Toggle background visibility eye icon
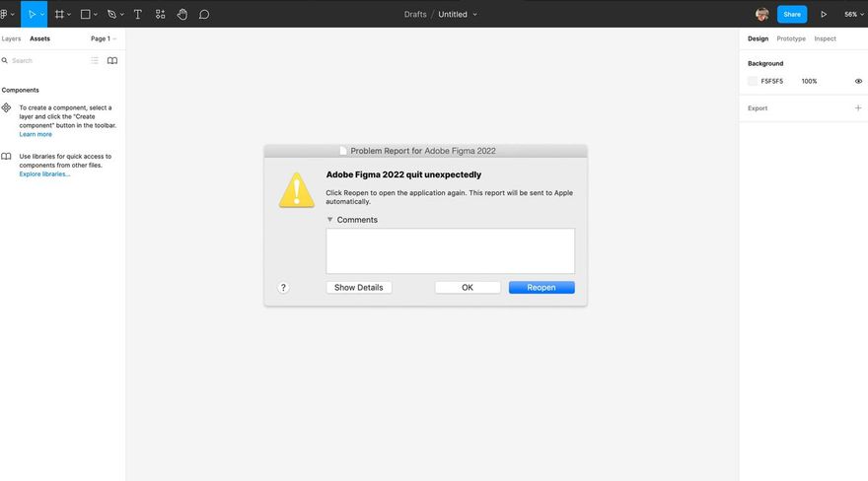 tap(858, 81)
